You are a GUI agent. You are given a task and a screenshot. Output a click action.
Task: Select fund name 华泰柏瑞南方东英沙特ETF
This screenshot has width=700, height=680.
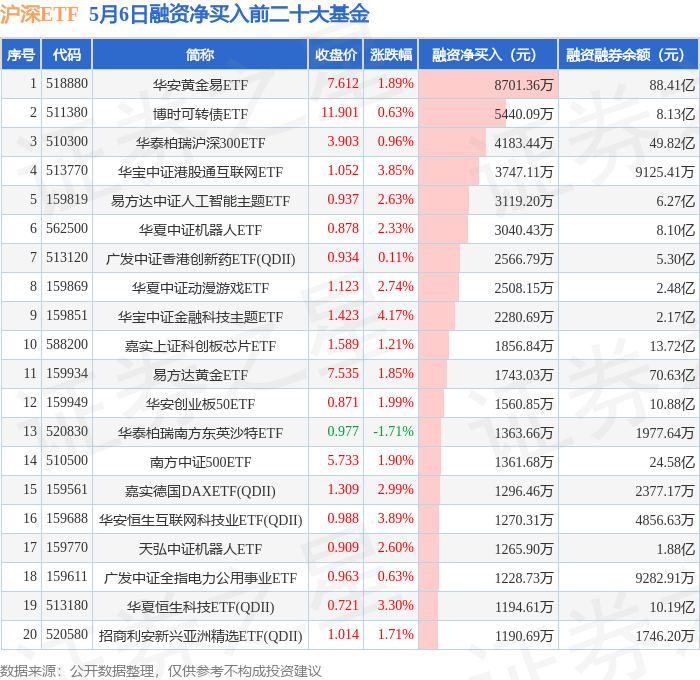point(200,433)
